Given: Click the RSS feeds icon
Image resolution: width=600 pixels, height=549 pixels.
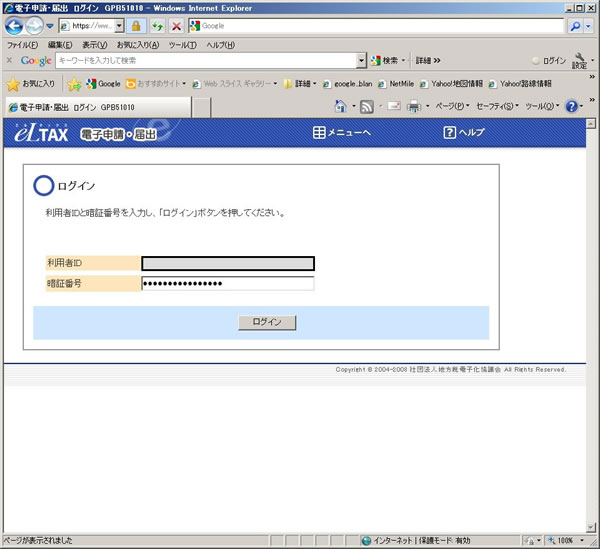Looking at the screenshot, I should (367, 107).
